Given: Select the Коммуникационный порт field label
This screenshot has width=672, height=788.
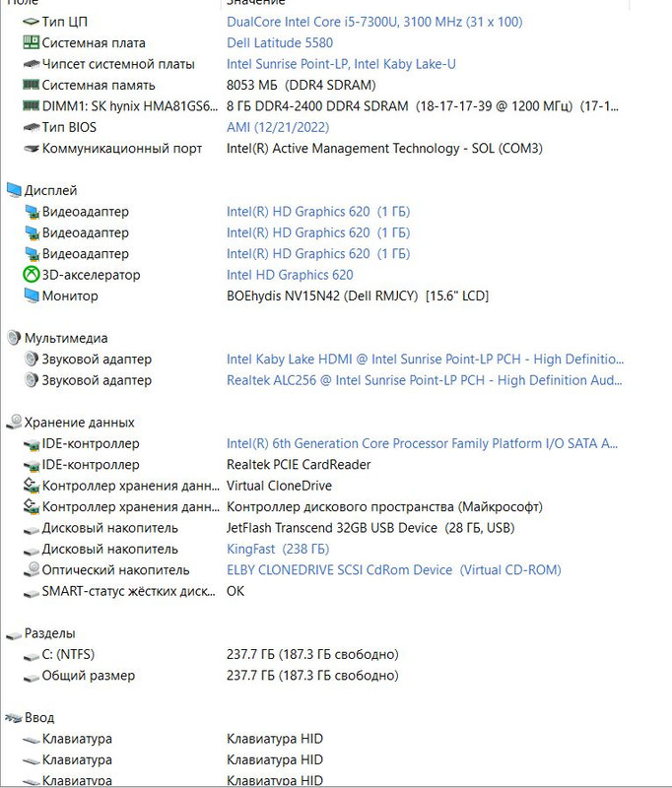Looking at the screenshot, I should pyautogui.click(x=121, y=149).
